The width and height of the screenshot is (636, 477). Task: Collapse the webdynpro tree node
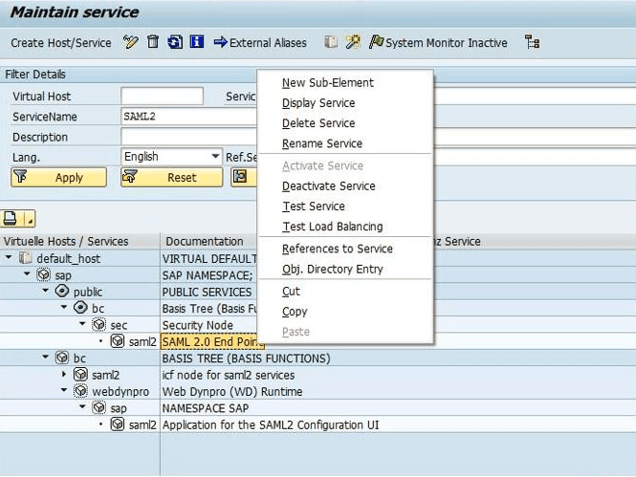tap(64, 390)
